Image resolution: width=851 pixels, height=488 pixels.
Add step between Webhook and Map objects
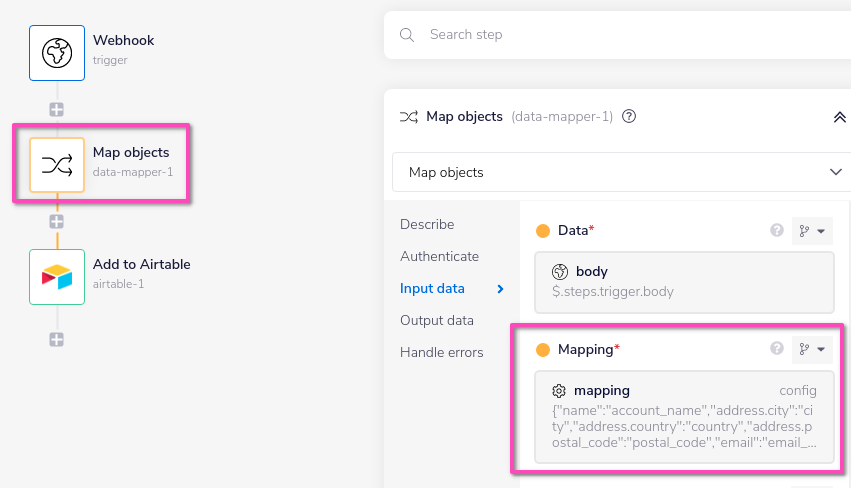click(x=57, y=109)
